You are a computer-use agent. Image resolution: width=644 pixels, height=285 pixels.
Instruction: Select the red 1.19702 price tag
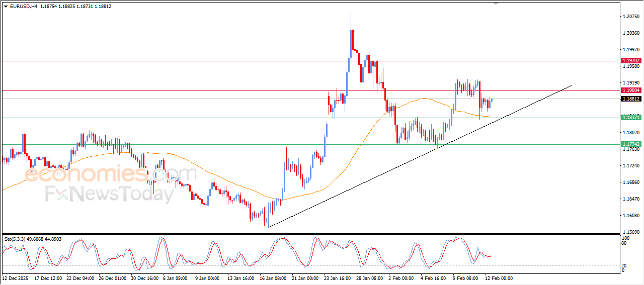pos(631,61)
